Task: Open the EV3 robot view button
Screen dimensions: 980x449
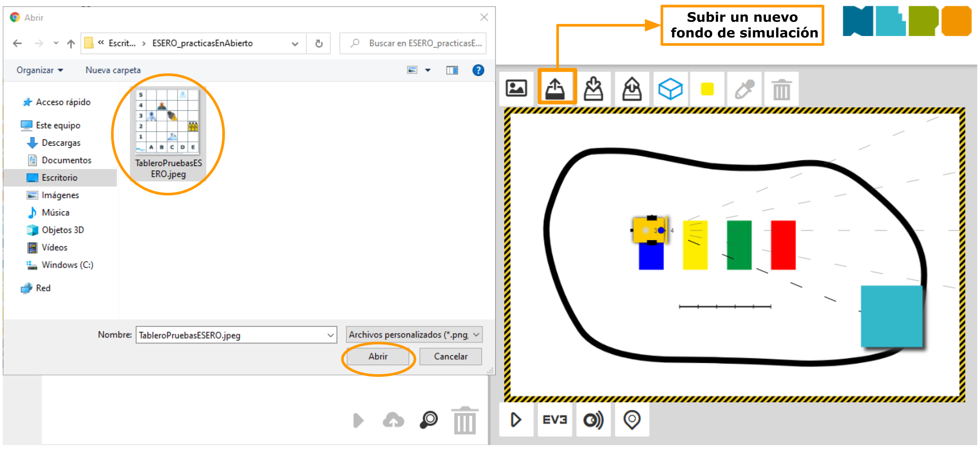Action: 555,420
